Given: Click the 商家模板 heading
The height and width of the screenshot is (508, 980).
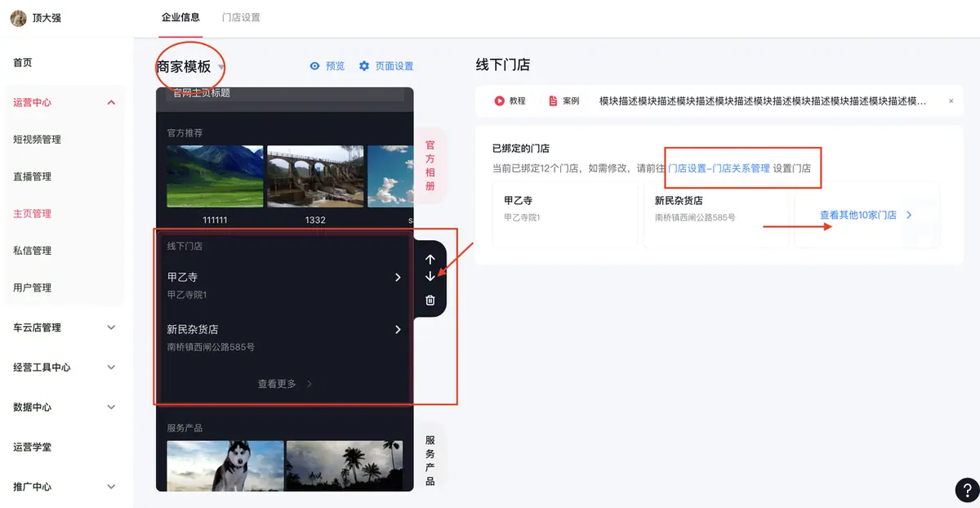Looking at the screenshot, I should tap(184, 67).
